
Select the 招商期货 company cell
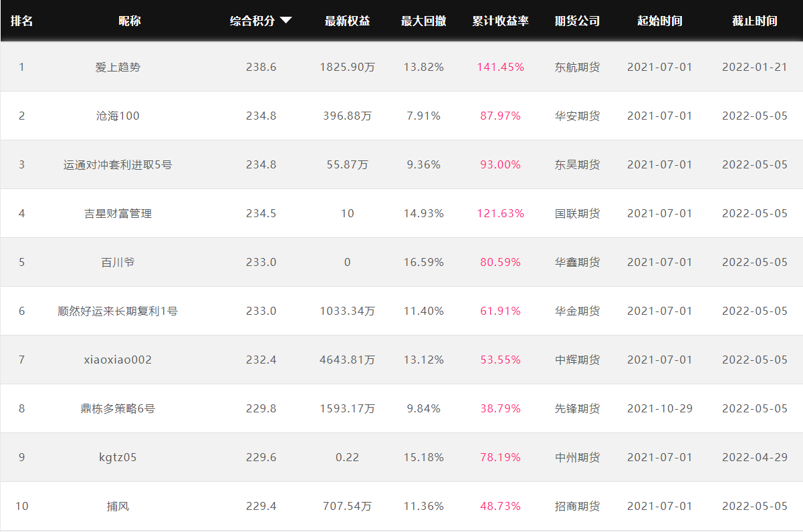(x=577, y=506)
